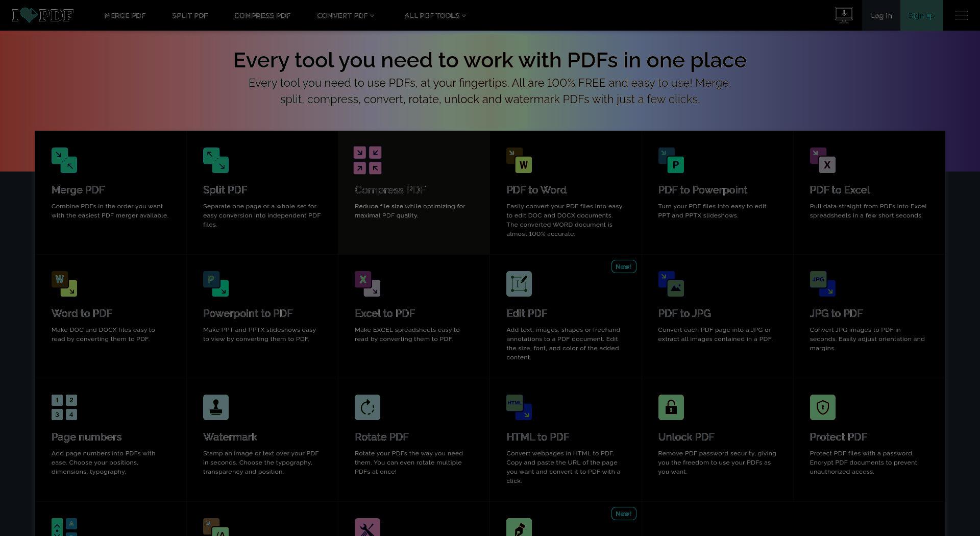This screenshot has height=536, width=980.
Task: Click the desktop app download icon
Action: click(844, 15)
